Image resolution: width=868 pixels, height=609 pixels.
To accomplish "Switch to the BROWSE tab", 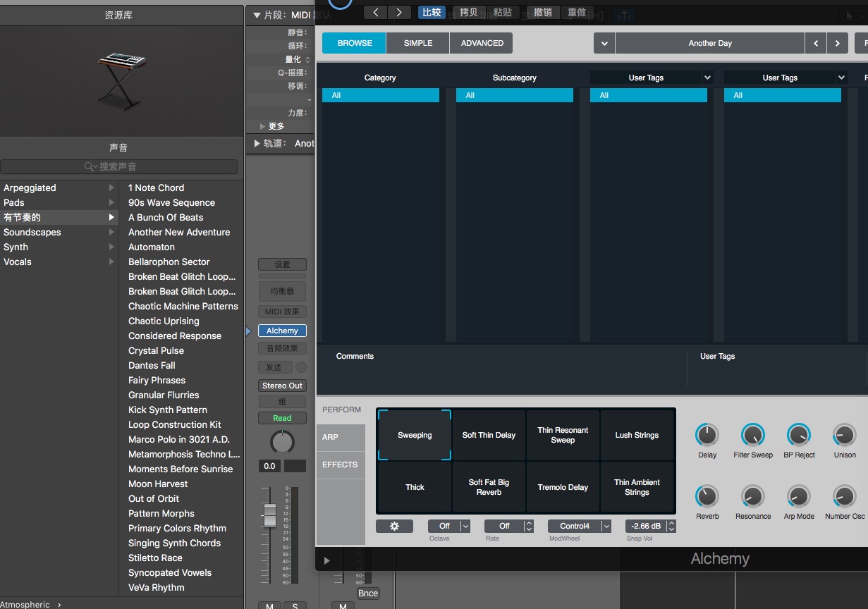I will pyautogui.click(x=355, y=43).
